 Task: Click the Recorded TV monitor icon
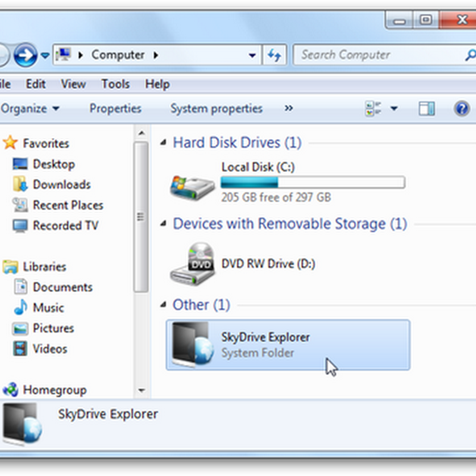click(20, 226)
